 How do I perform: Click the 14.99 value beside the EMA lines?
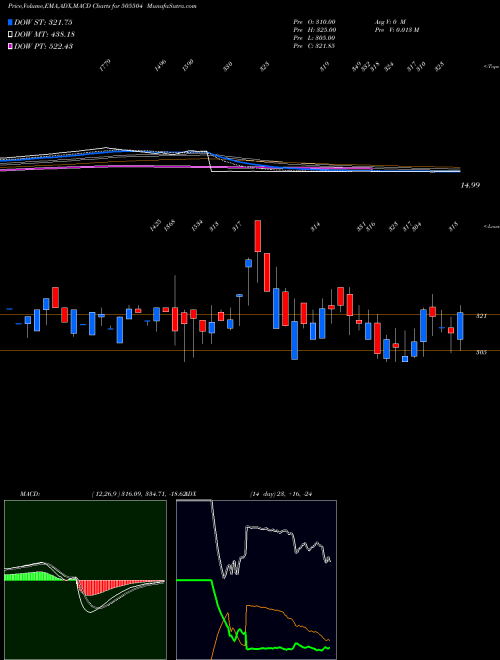coord(471,185)
